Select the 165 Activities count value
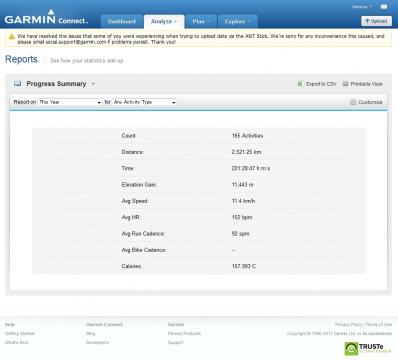398x360 pixels. 247,136
